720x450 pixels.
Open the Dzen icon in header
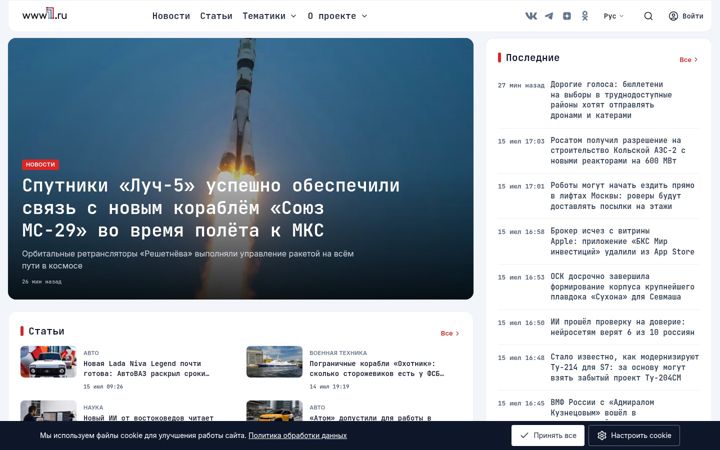(567, 16)
